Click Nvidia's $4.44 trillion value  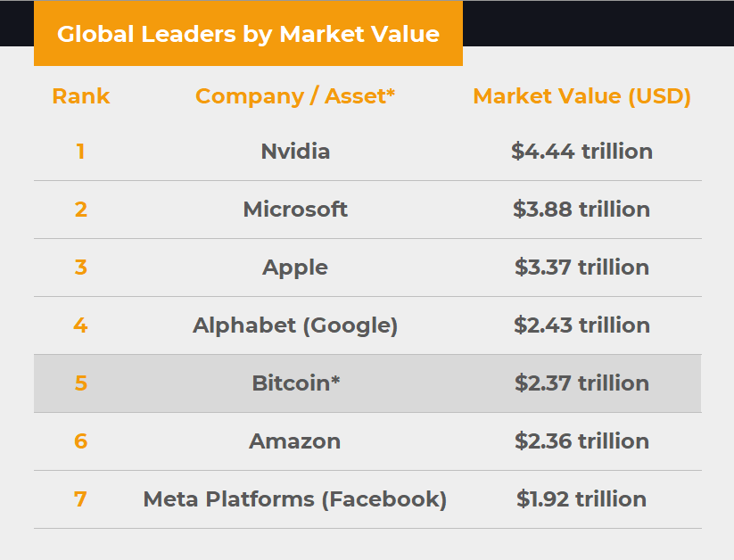[581, 152]
